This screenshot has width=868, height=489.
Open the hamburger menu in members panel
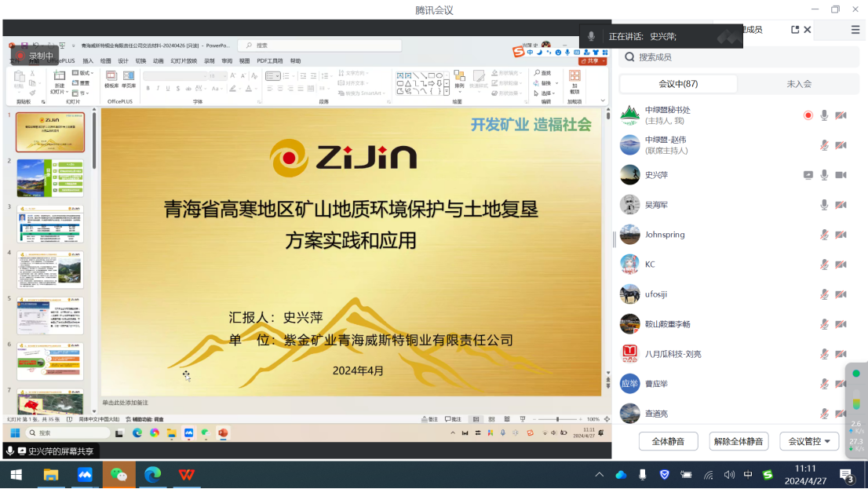coord(855,30)
